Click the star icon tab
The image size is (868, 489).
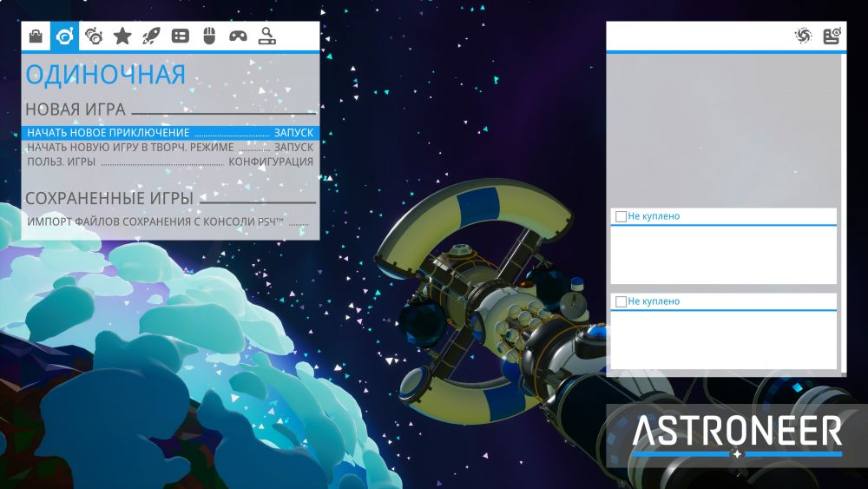(122, 36)
